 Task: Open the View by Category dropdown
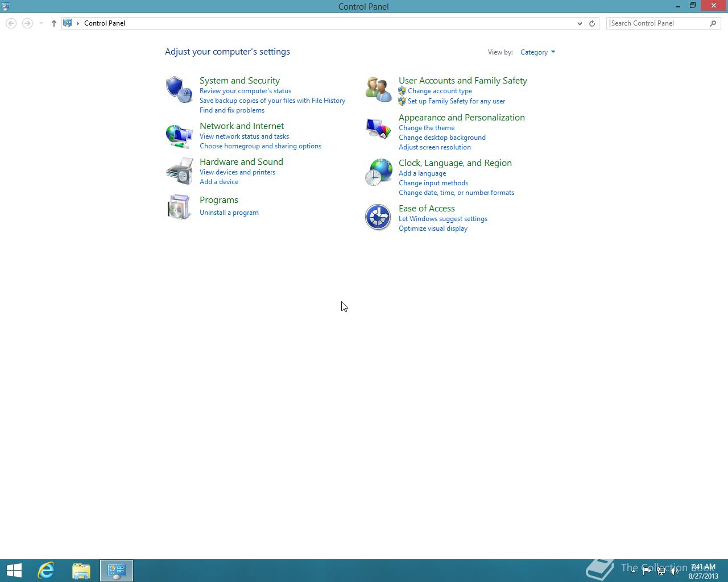[537, 52]
